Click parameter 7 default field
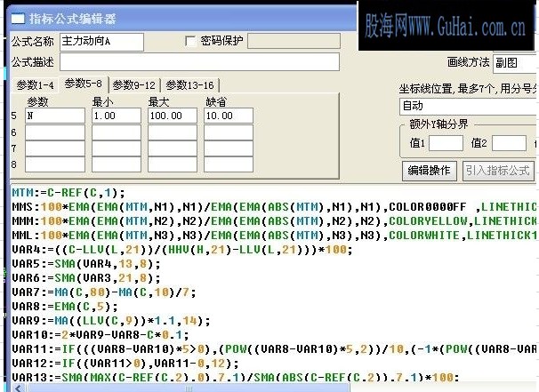This screenshot has width=539, height=392. [229, 148]
